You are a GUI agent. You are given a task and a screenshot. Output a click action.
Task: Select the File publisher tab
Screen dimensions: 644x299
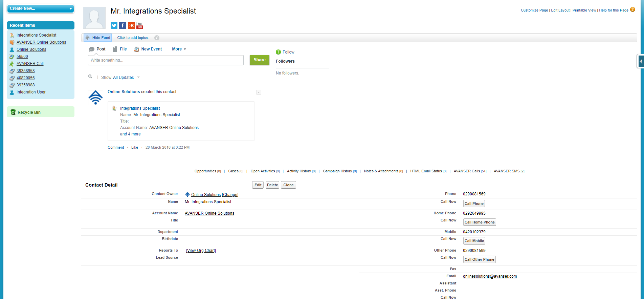coord(120,49)
